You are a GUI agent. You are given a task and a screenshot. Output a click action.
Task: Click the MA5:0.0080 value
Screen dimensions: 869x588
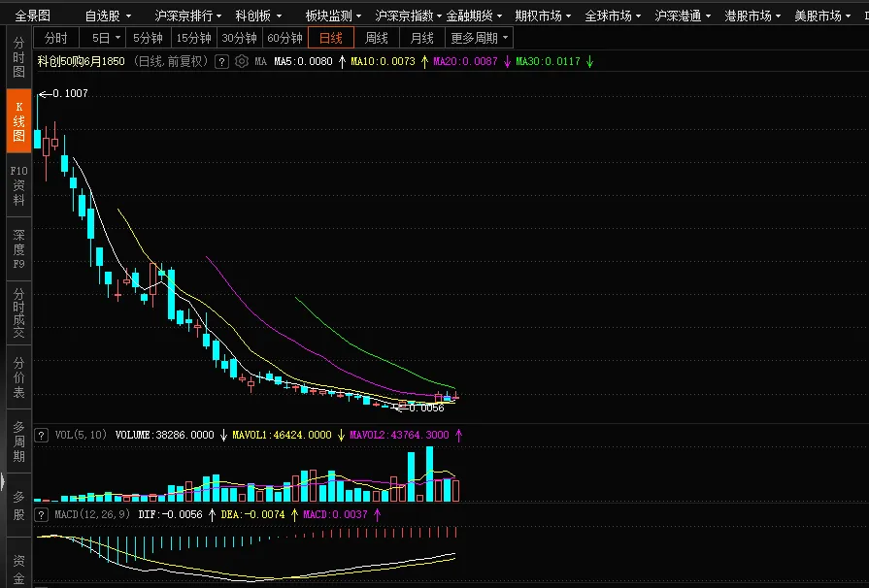click(x=303, y=61)
